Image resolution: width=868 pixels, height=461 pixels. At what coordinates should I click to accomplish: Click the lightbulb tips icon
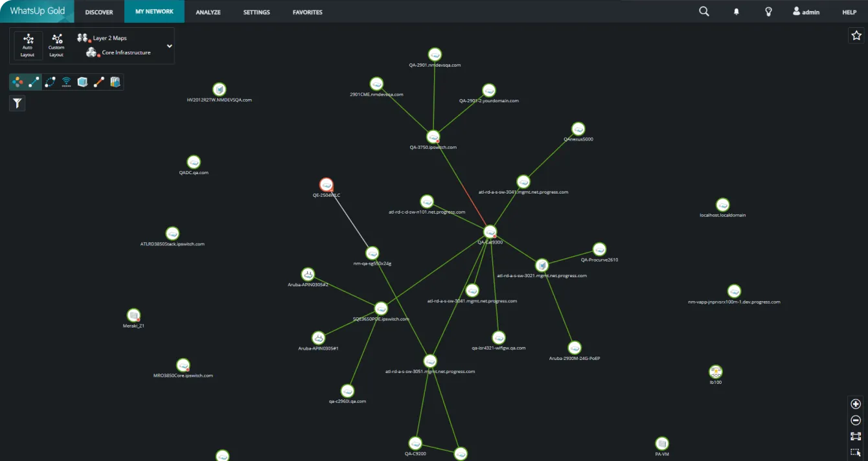point(769,12)
